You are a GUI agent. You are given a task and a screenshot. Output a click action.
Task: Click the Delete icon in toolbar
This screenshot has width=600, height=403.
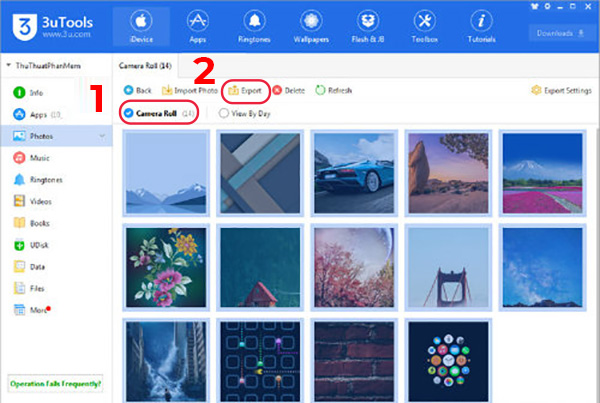(277, 90)
